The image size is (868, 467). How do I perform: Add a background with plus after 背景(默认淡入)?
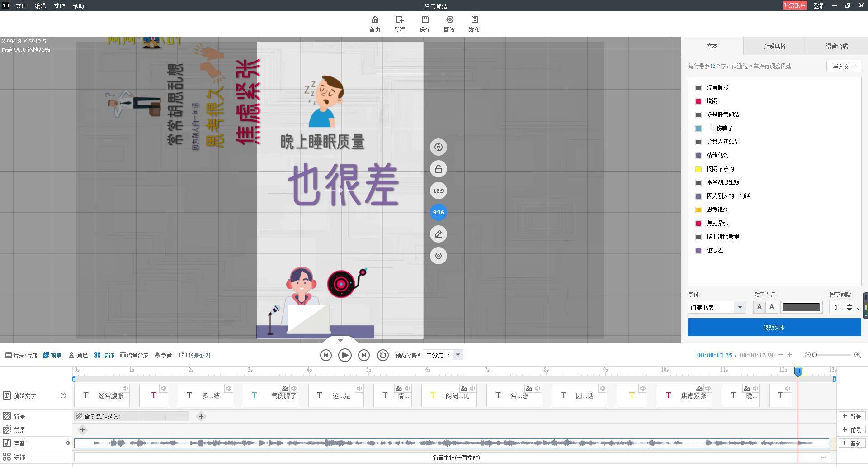click(201, 416)
